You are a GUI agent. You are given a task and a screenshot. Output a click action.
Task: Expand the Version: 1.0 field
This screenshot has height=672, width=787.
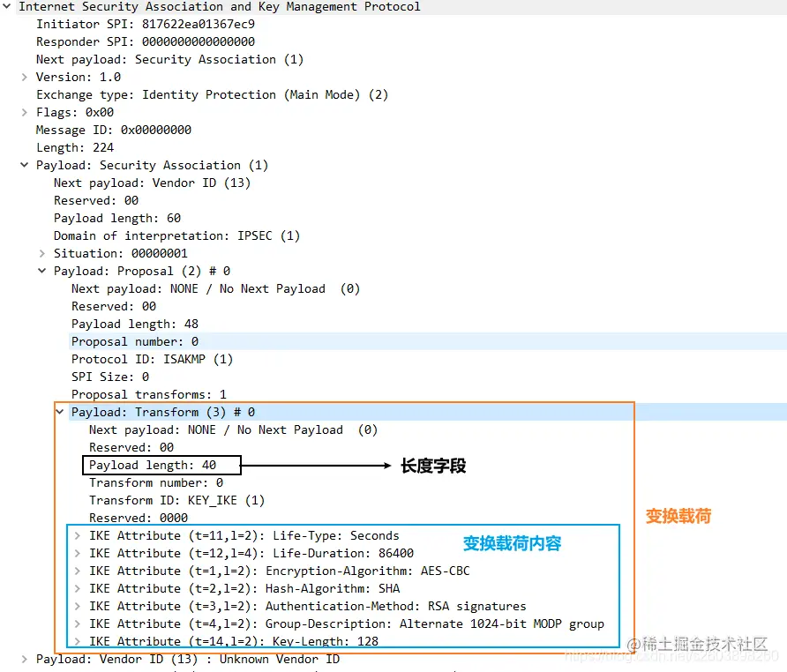25,77
